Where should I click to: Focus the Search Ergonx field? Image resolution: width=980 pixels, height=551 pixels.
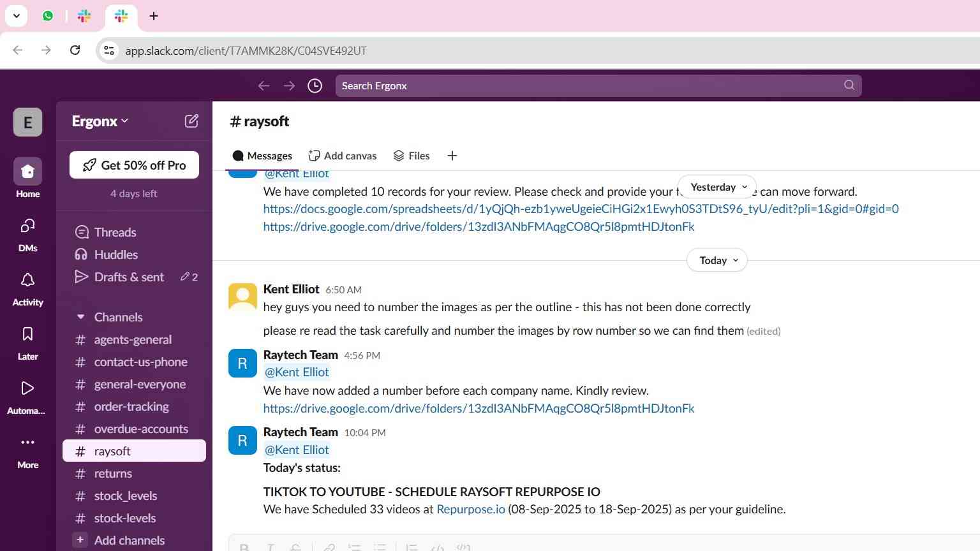598,85
